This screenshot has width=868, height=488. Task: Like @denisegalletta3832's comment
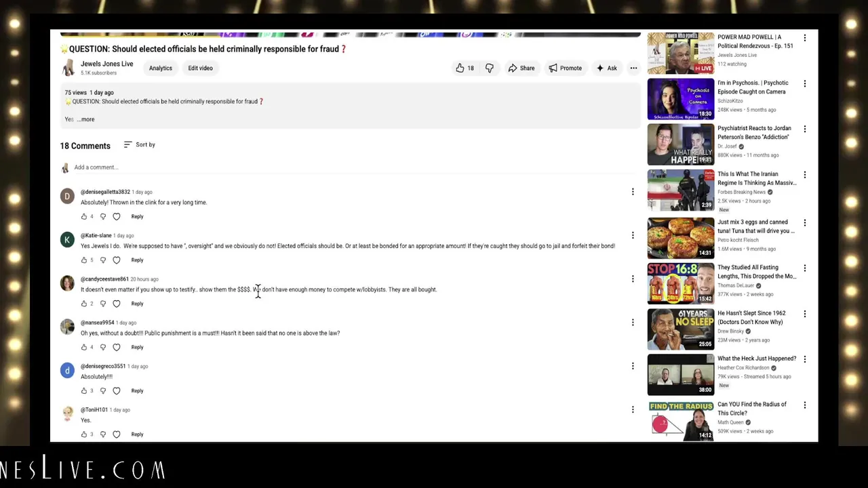[x=84, y=216]
